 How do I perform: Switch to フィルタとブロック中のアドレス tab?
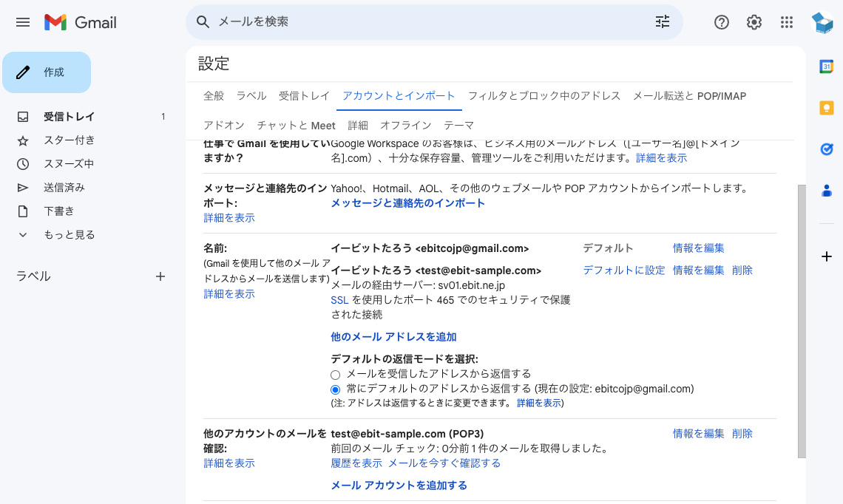point(544,95)
